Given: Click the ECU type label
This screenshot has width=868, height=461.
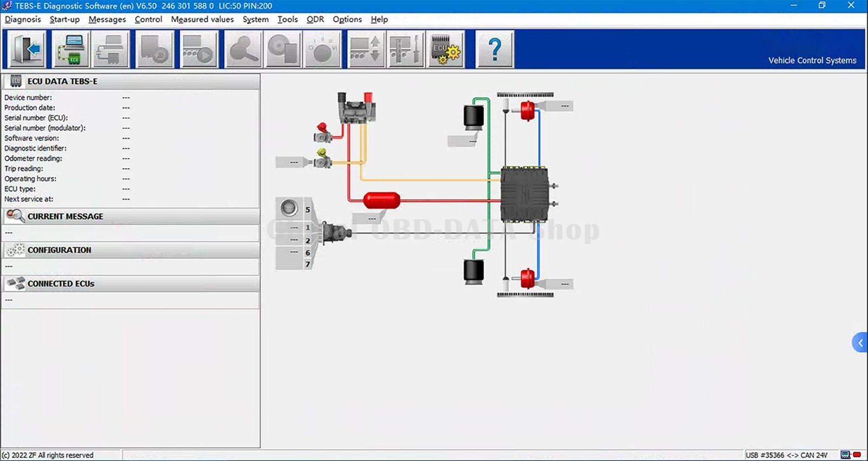Looking at the screenshot, I should (x=20, y=189).
